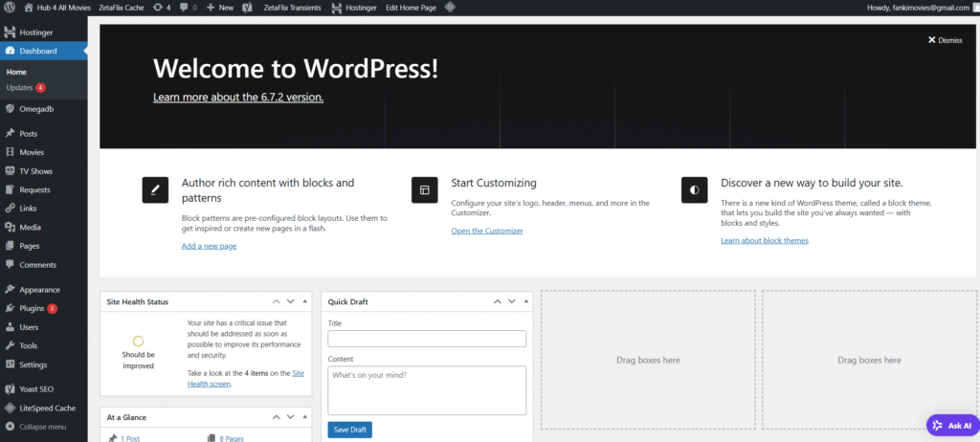Collapse the admin sidebar menu

(44, 427)
